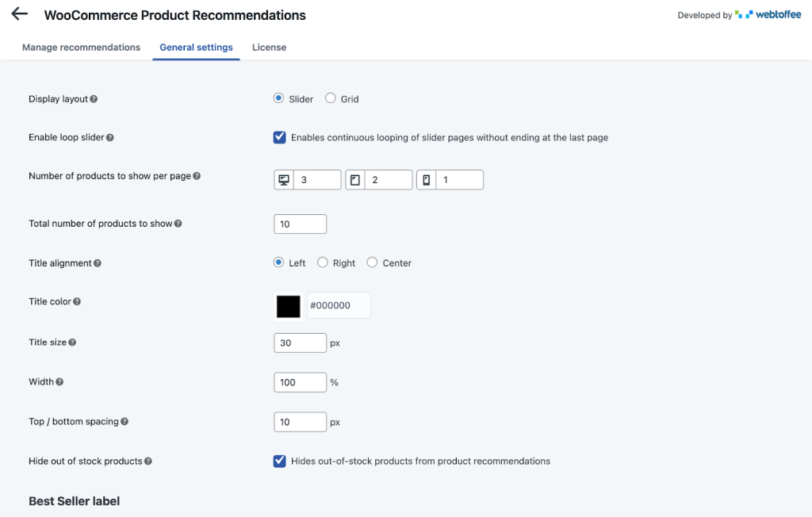Open help tooltip for Enable loop slider

tap(109, 137)
